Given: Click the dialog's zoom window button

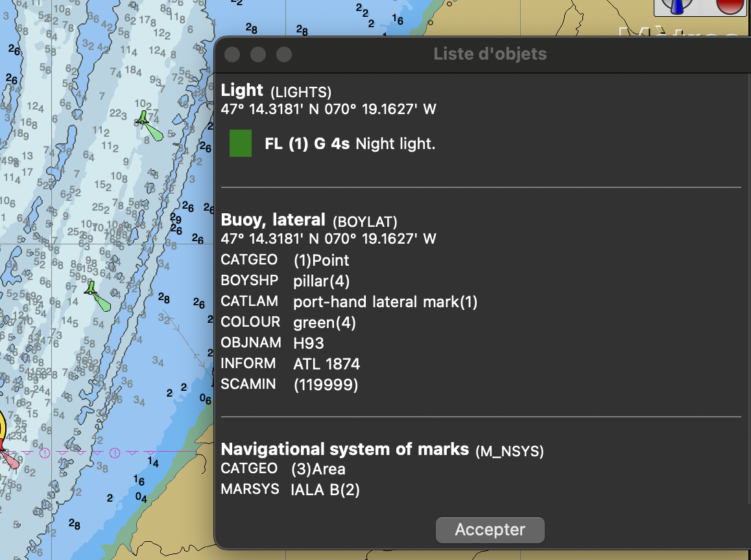Looking at the screenshot, I should [284, 54].
